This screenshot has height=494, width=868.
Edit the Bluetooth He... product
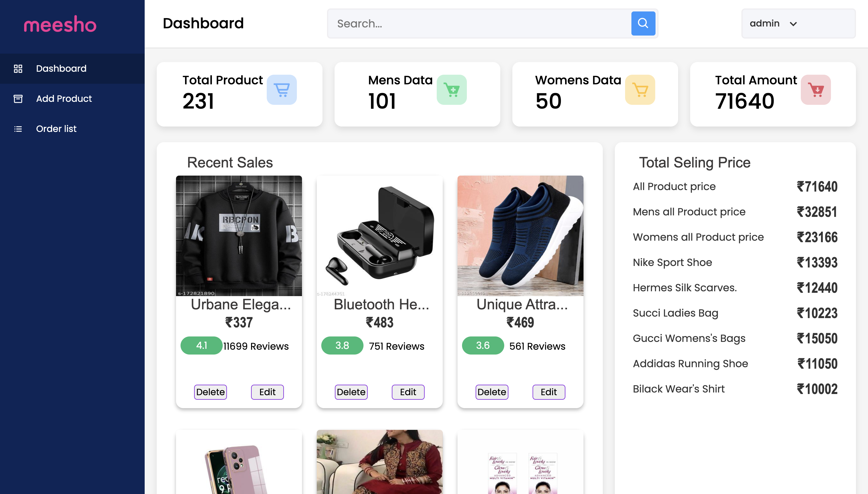click(x=408, y=392)
